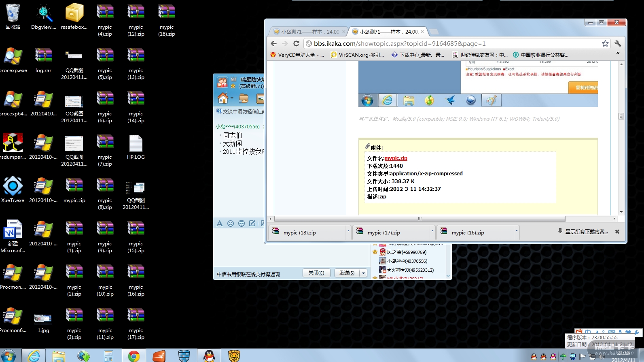Click 显示所有下载内容 link
The height and width of the screenshot is (362, 644).
[x=587, y=232]
